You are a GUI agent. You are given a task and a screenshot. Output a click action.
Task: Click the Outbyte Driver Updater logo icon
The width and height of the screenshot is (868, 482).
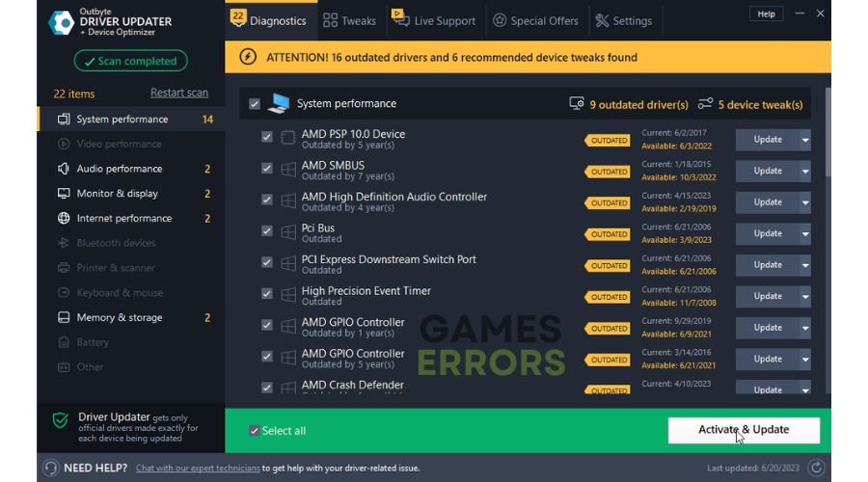61,23
